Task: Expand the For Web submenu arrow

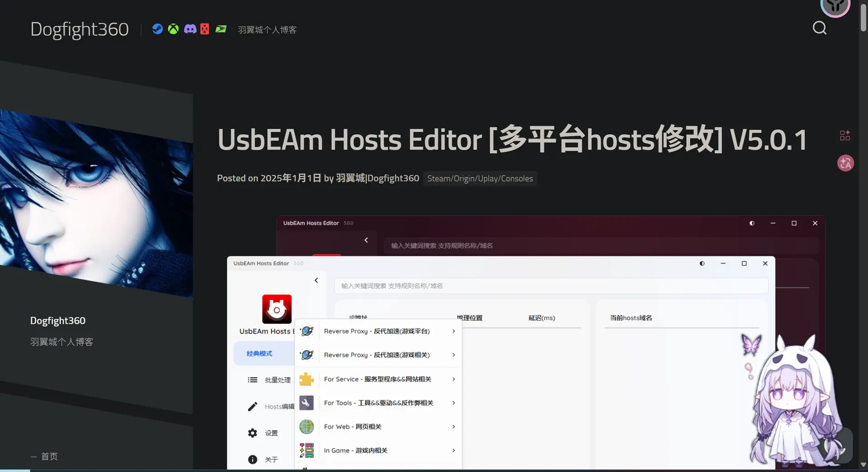Action: click(453, 427)
